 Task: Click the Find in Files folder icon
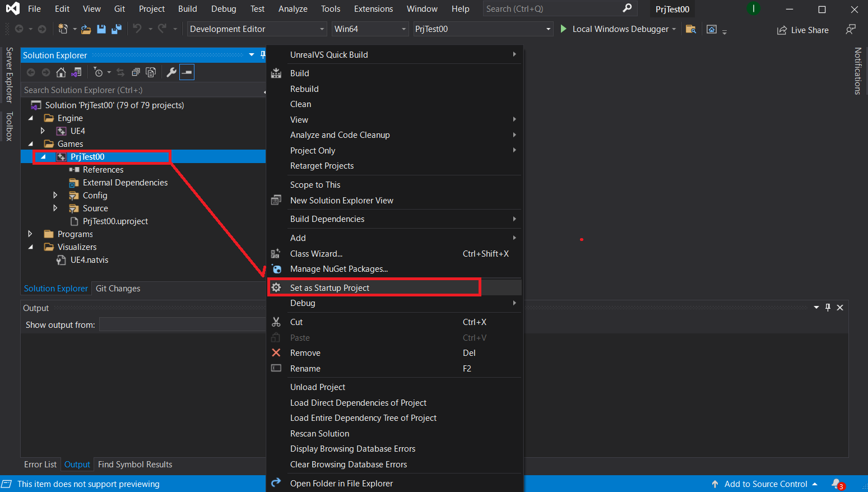click(691, 29)
